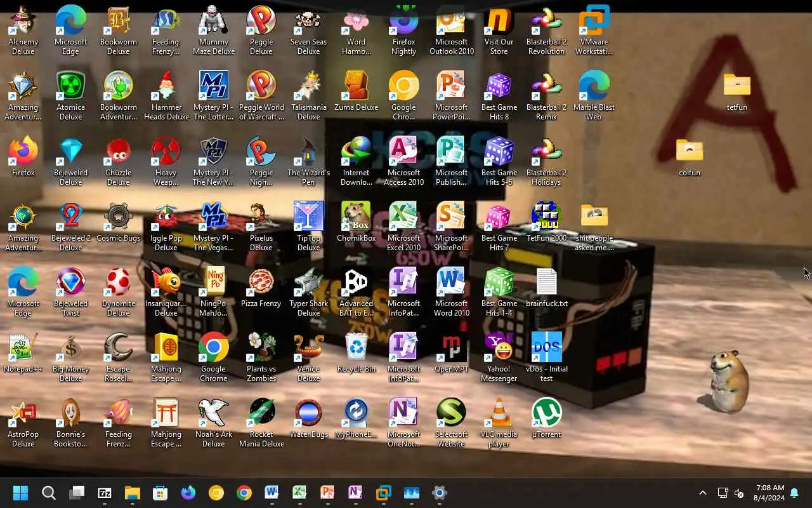
Task: Launch Blasterball 2 Holidays icon
Action: point(546,161)
